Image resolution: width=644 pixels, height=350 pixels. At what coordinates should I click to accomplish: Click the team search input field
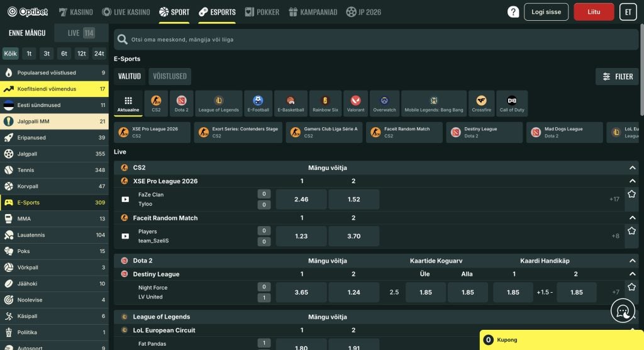pyautogui.click(x=376, y=40)
